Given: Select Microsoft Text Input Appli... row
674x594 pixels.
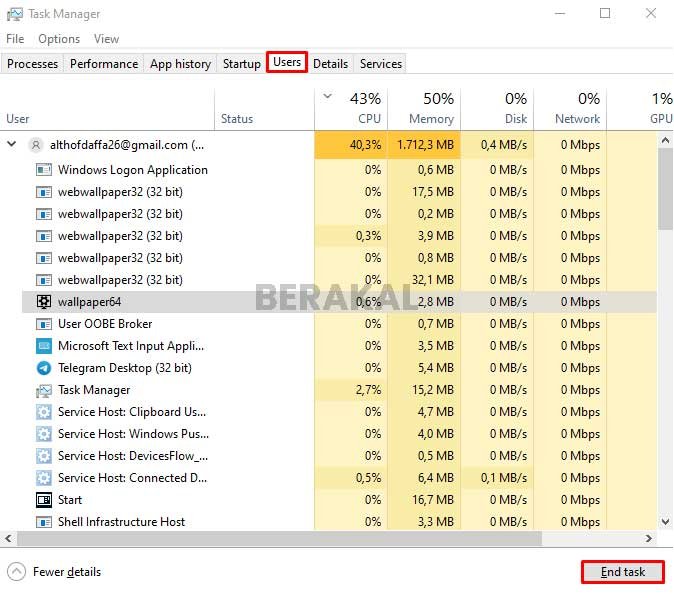Looking at the screenshot, I should (339, 346).
